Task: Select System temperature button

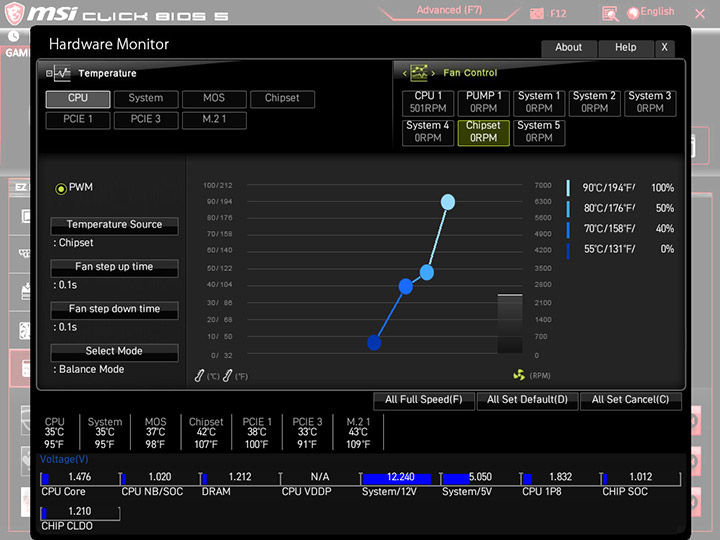Action: tap(146, 99)
